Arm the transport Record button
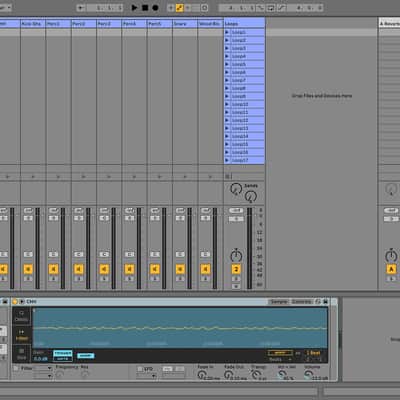This screenshot has width=400, height=400. 155,7
